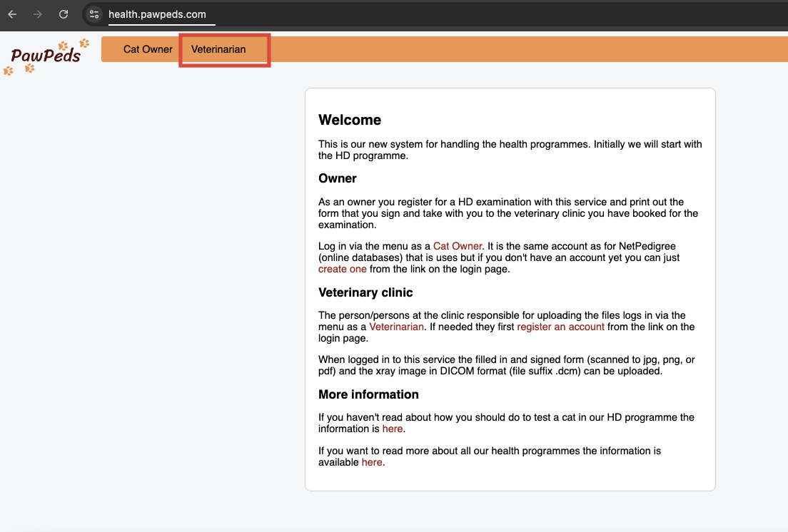The height and width of the screenshot is (532, 788).
Task: Open the Cat Owner menu item
Action: (148, 49)
